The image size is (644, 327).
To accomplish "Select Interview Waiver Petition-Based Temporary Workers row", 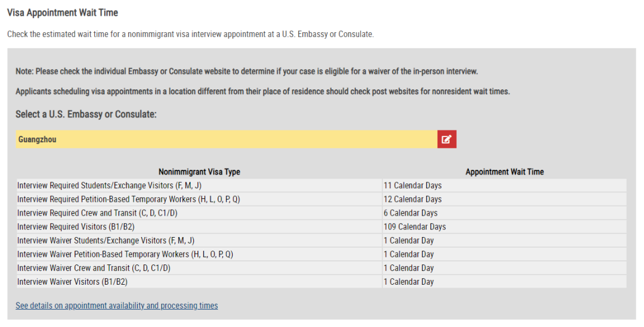I will click(321, 254).
